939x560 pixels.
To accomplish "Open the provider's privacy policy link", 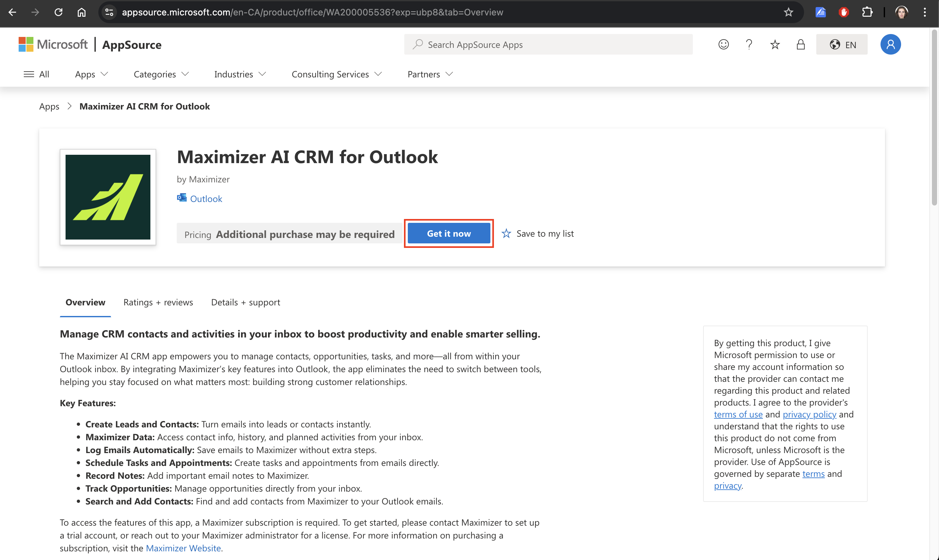I will coord(809,414).
